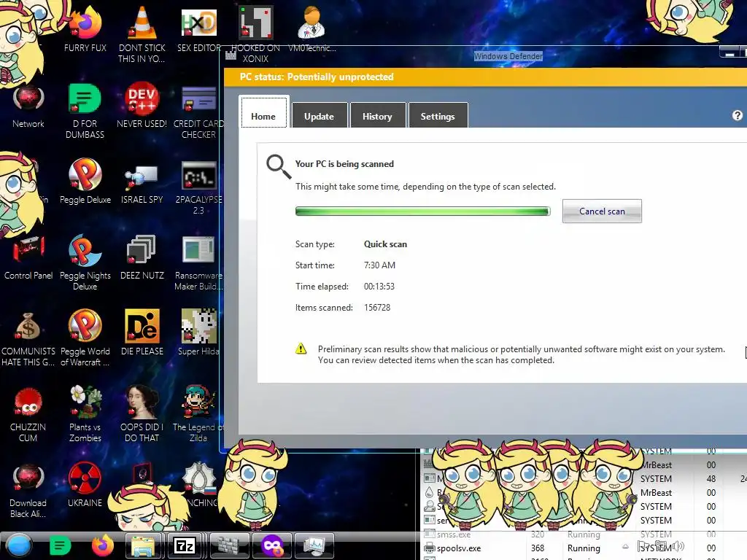
Task: Open the ISRAEL SPY desktop shortcut
Action: 142,177
